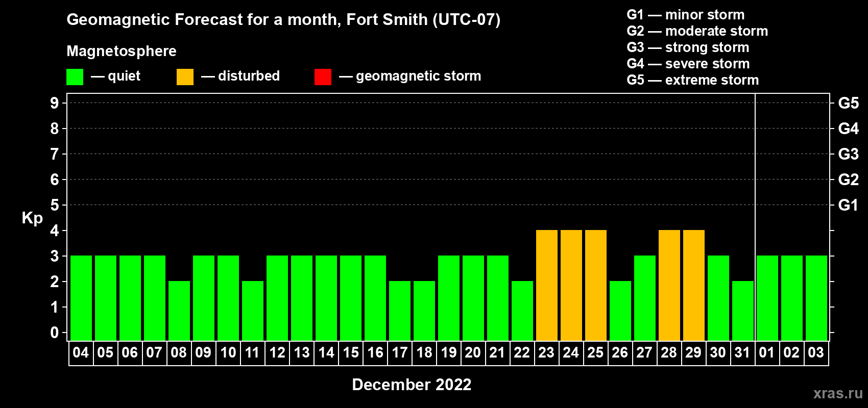This screenshot has height=408, width=868.
Task: Click the yellow bar for December 23
Action: click(x=546, y=285)
